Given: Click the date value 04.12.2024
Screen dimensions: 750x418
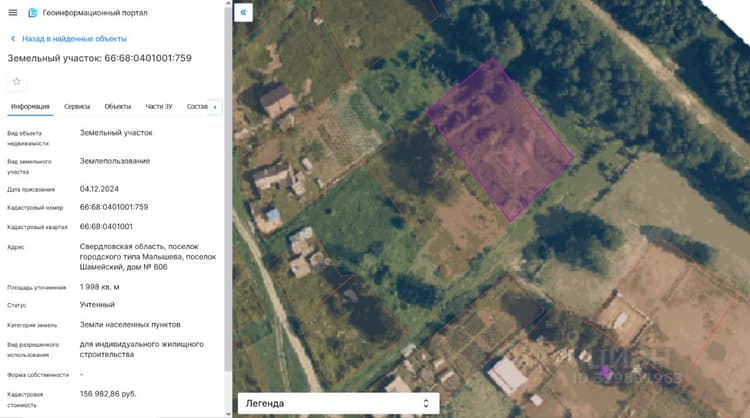Looking at the screenshot, I should tap(99, 189).
